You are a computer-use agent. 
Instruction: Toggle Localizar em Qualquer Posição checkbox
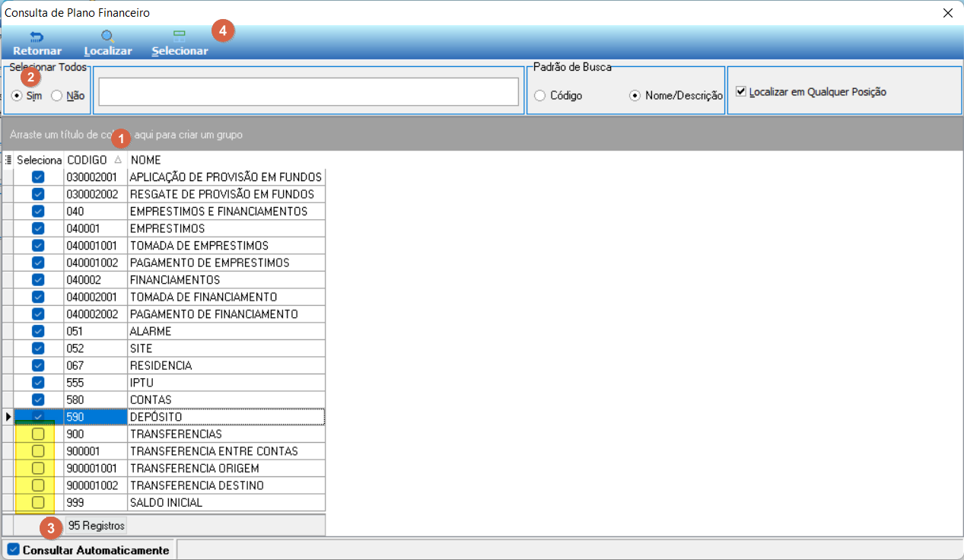click(741, 91)
